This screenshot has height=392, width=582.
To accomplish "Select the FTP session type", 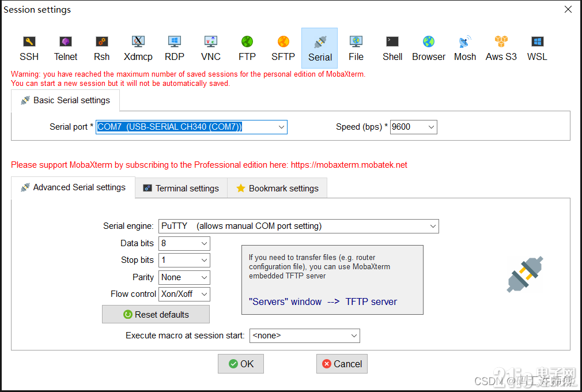I will (x=247, y=48).
